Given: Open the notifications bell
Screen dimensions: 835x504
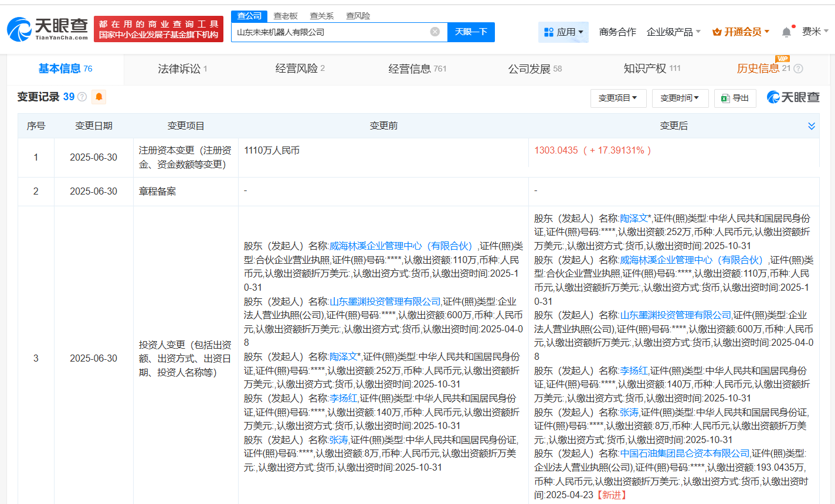Looking at the screenshot, I should (x=786, y=32).
